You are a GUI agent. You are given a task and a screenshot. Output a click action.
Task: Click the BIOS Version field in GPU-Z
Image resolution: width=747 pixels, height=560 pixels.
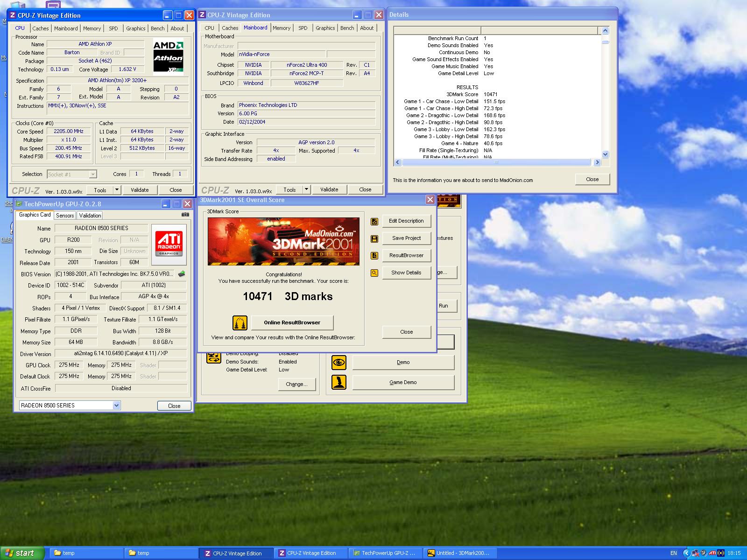tap(115, 274)
